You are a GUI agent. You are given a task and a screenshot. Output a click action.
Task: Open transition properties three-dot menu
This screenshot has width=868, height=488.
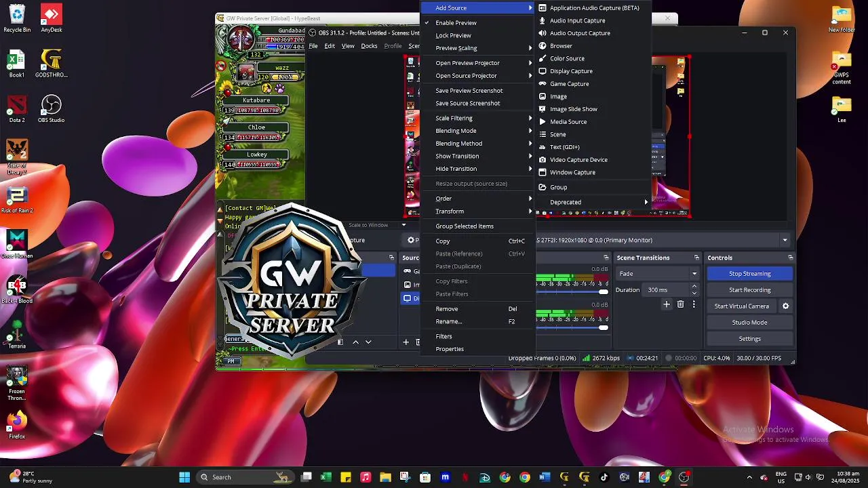pyautogui.click(x=693, y=305)
